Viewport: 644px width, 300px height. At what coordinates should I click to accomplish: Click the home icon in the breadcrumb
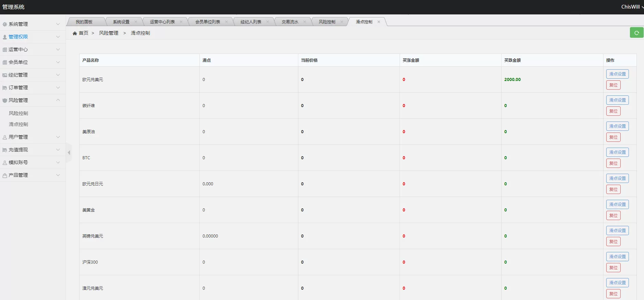[75, 33]
